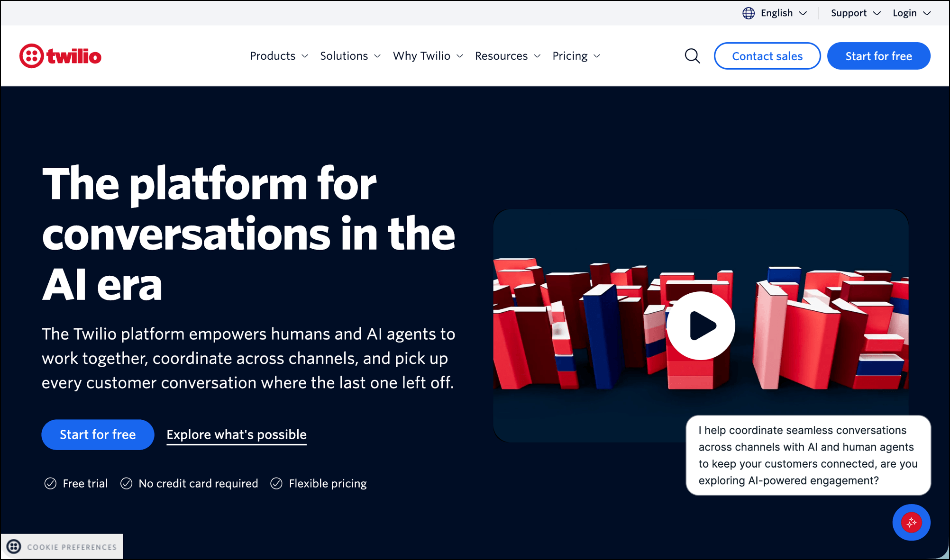950x560 pixels.
Task: Click the chevron next to Resources
Action: coord(537,56)
